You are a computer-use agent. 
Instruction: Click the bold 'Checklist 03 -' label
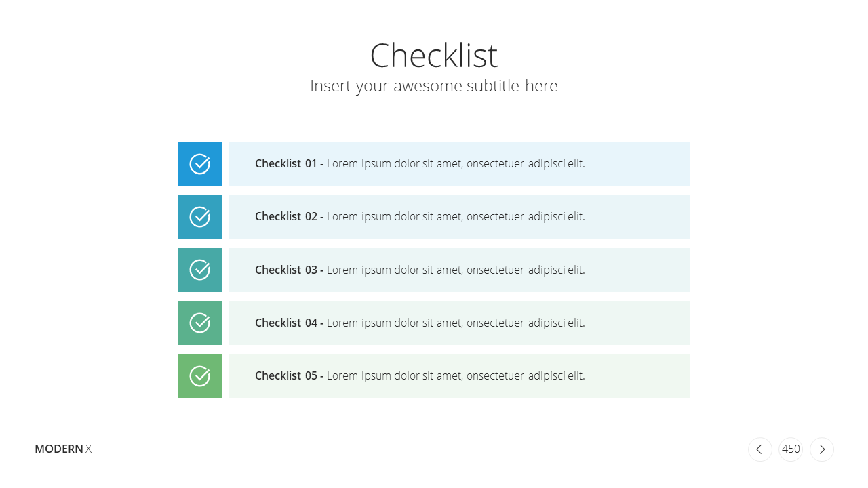[289, 270]
